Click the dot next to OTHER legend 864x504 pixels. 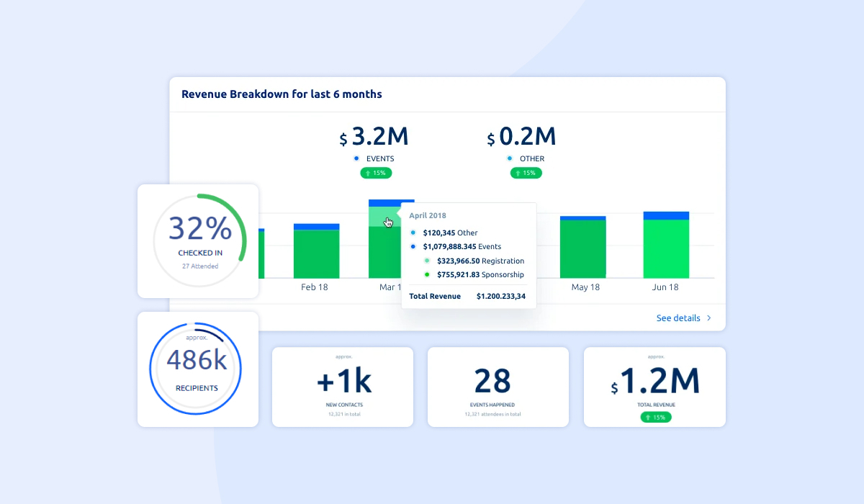click(x=509, y=158)
